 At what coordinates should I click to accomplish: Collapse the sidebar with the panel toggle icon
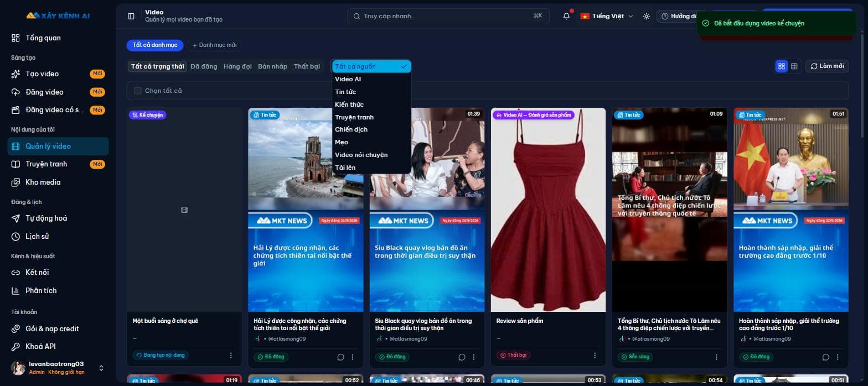tap(131, 16)
